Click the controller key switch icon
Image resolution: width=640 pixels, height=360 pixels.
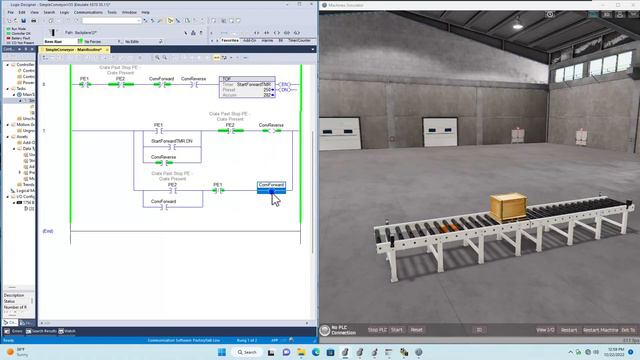pyautogui.click(x=53, y=32)
